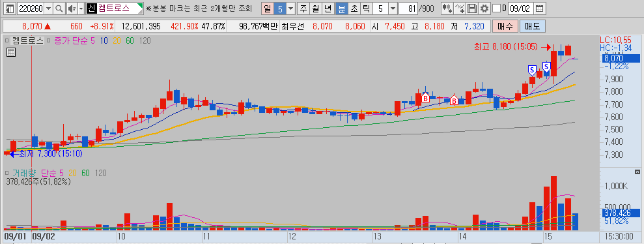Click the green 60 moving average legend
644x244 pixels.
pyautogui.click(x=130, y=40)
